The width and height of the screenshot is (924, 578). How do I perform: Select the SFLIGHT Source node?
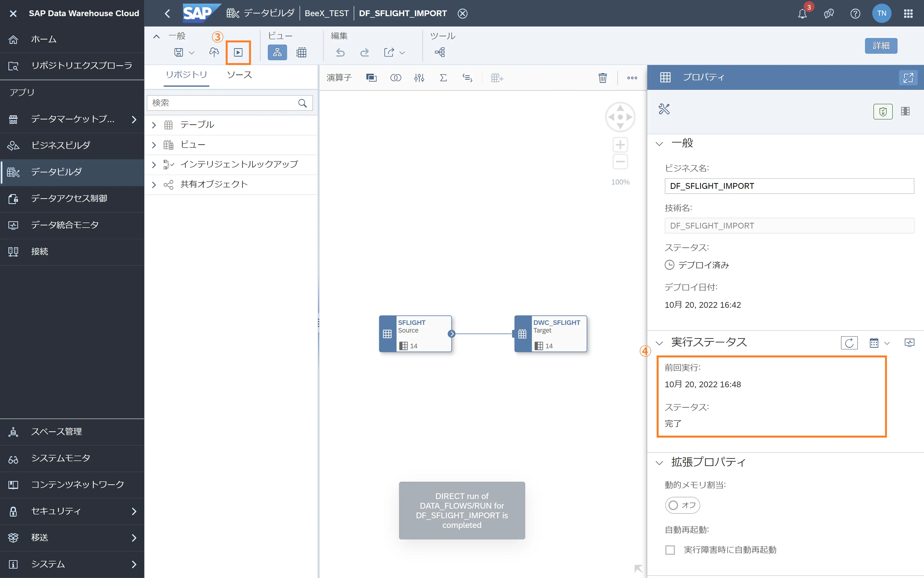415,334
